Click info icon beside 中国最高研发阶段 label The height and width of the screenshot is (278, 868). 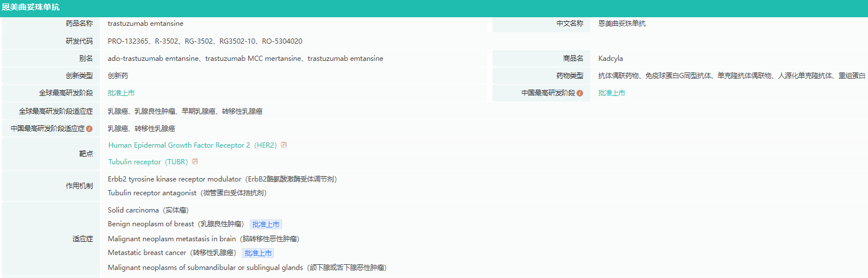(580, 93)
